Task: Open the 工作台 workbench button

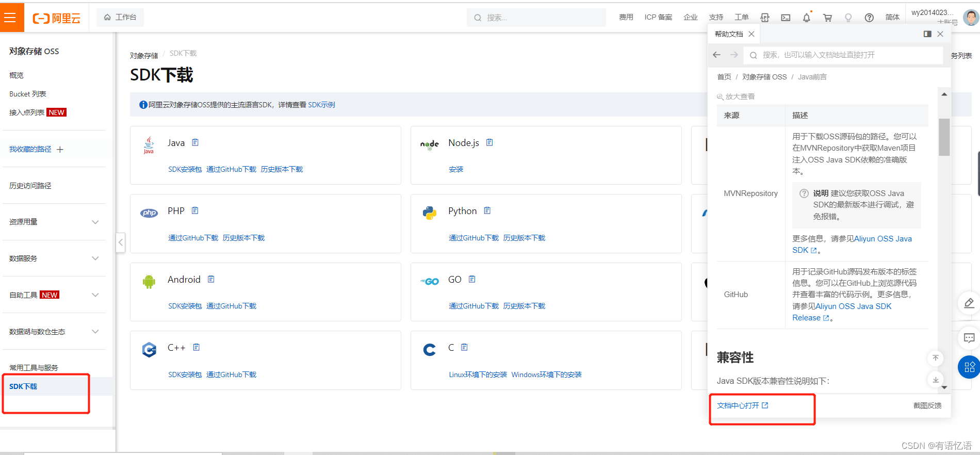Action: pyautogui.click(x=120, y=17)
